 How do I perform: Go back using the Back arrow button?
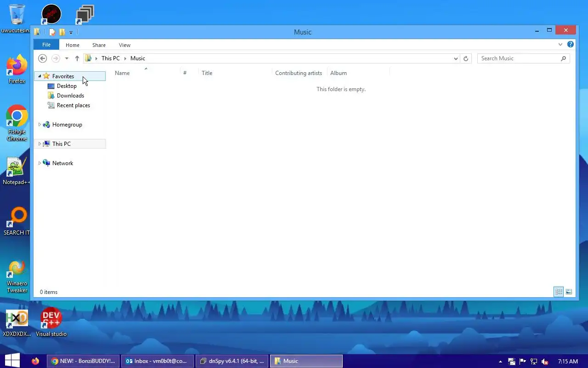42,58
